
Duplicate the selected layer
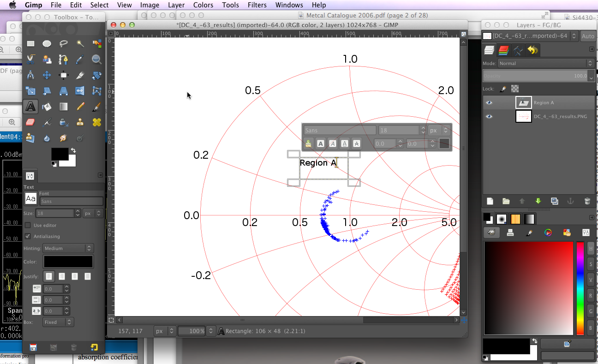[554, 201]
